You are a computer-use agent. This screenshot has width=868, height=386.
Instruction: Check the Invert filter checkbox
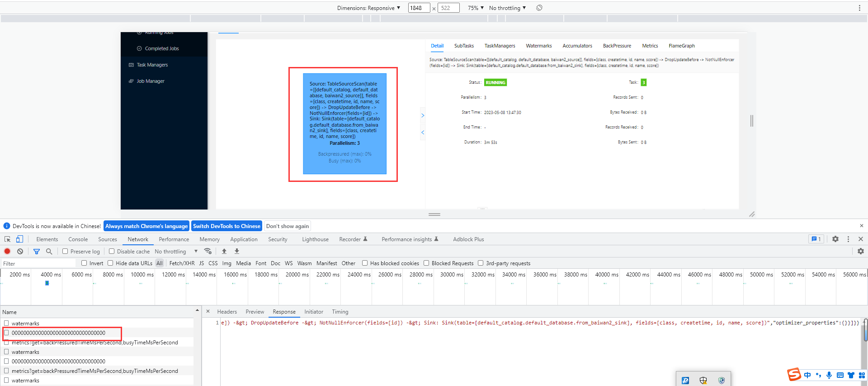coord(84,263)
